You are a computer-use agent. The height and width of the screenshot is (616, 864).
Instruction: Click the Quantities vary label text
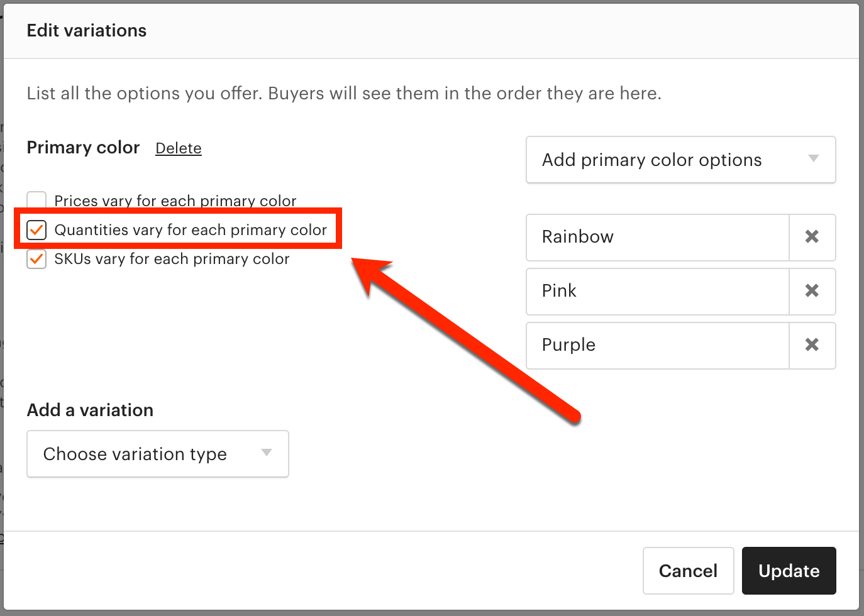click(x=191, y=230)
